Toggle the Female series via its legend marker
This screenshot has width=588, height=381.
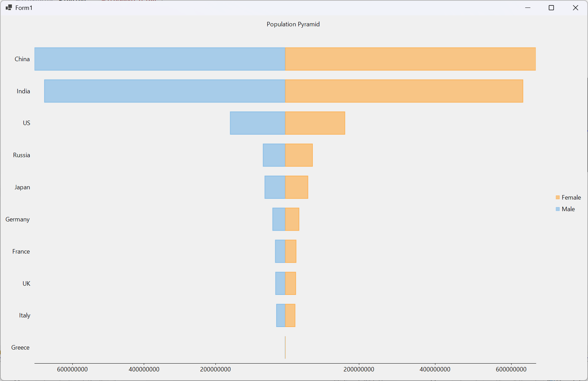click(x=557, y=197)
